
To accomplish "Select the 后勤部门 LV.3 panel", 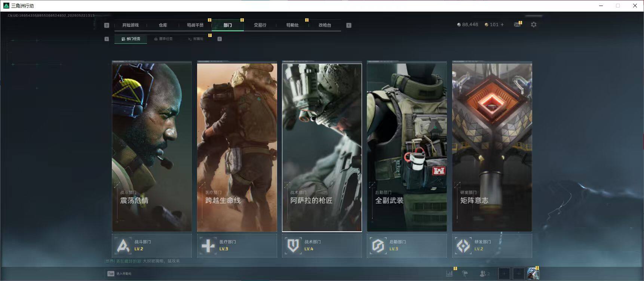I will tap(407, 246).
